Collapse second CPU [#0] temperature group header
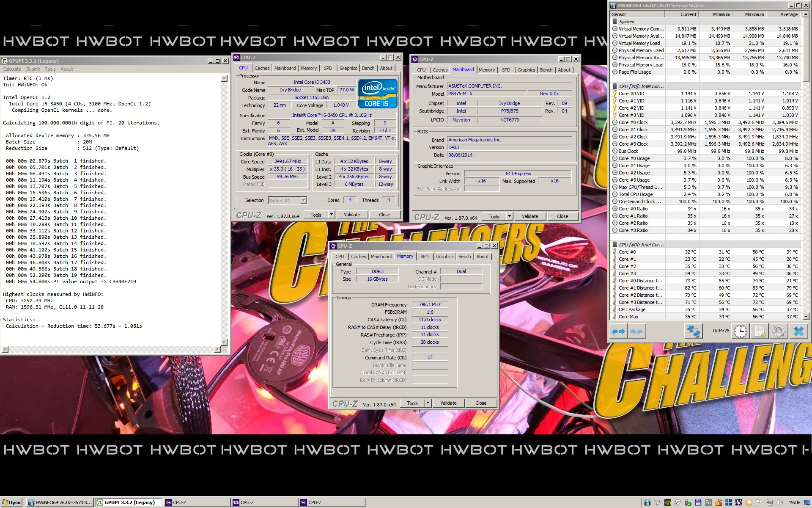The height and width of the screenshot is (508, 812). tap(642, 245)
